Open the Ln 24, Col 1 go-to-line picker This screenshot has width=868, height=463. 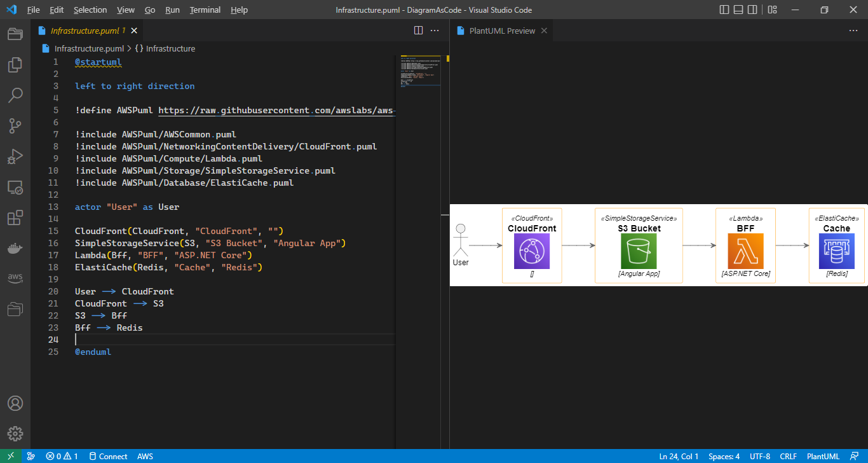pos(679,457)
